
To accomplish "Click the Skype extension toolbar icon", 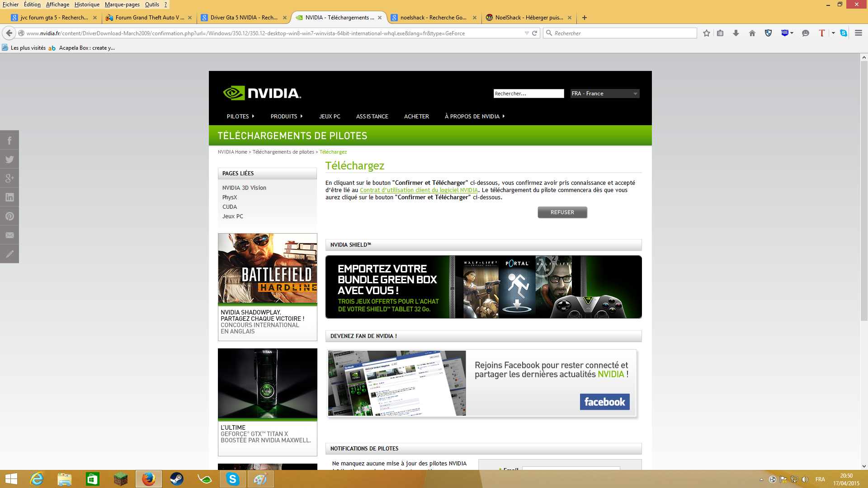I will [844, 33].
